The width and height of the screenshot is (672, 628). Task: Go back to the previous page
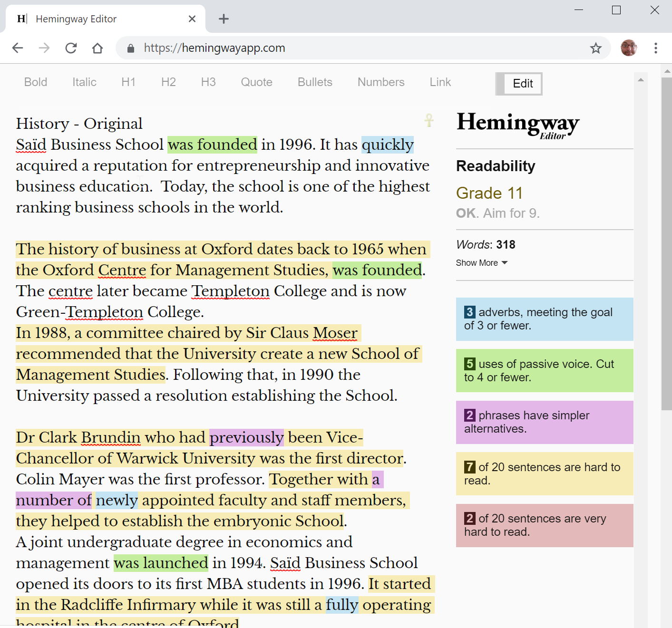[x=18, y=48]
